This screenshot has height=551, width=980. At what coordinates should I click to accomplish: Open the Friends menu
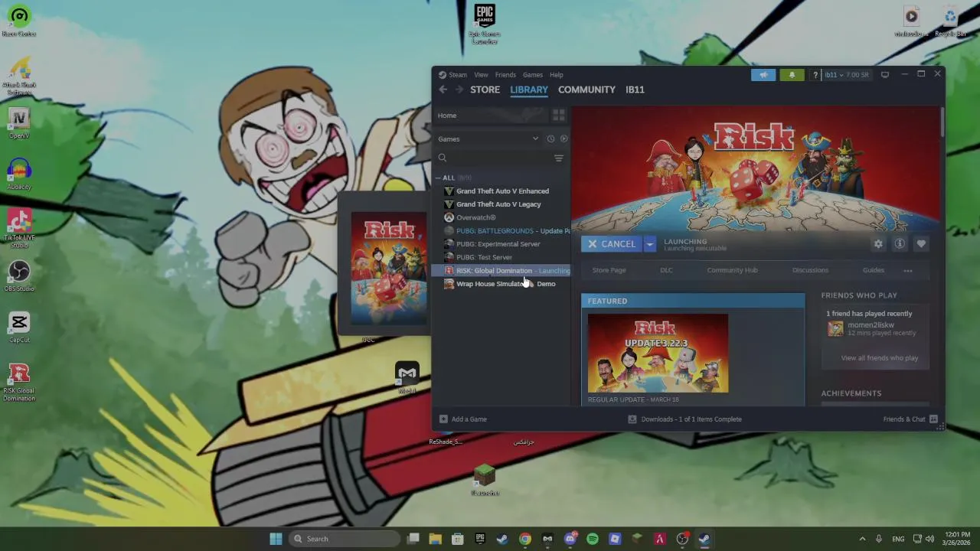(x=505, y=75)
